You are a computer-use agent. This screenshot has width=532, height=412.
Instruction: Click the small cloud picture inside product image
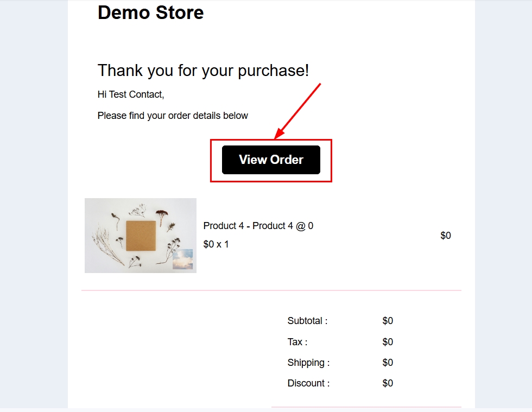click(x=182, y=259)
